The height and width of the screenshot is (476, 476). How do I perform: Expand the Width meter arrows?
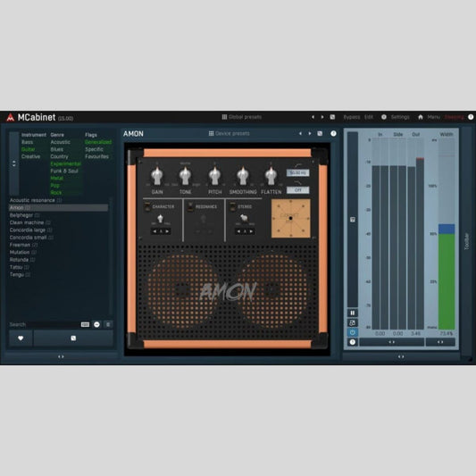point(440,342)
